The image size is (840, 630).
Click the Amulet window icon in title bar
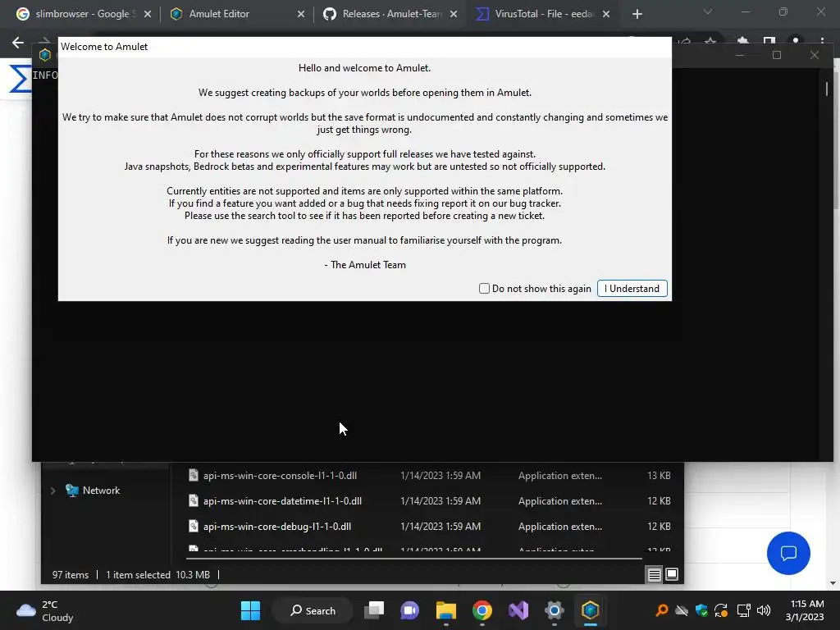45,54
